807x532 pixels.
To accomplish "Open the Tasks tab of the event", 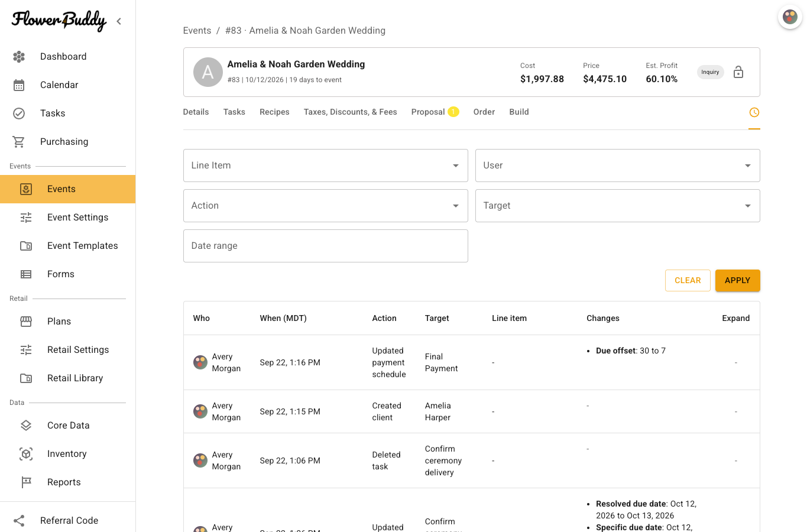I will coord(234,112).
